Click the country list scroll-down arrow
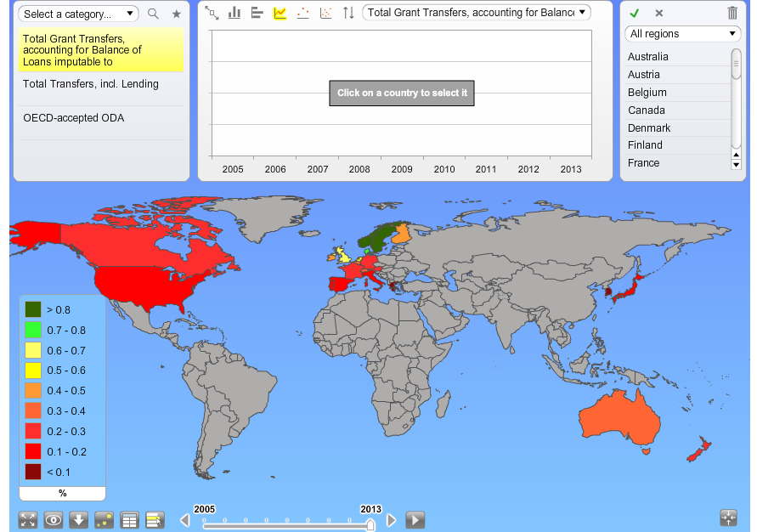The height and width of the screenshot is (532, 757). [x=737, y=165]
